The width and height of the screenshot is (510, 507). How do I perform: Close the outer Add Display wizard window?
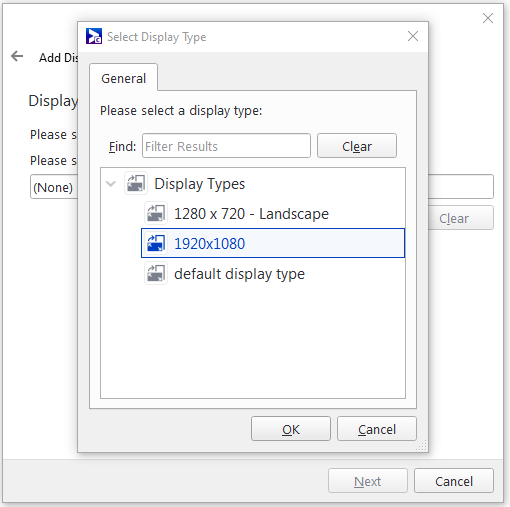488,18
